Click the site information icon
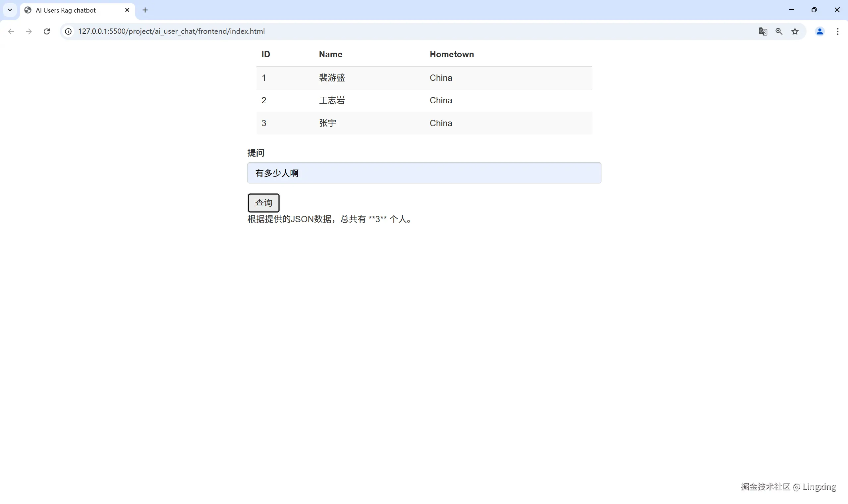This screenshot has width=848, height=504. [68, 31]
